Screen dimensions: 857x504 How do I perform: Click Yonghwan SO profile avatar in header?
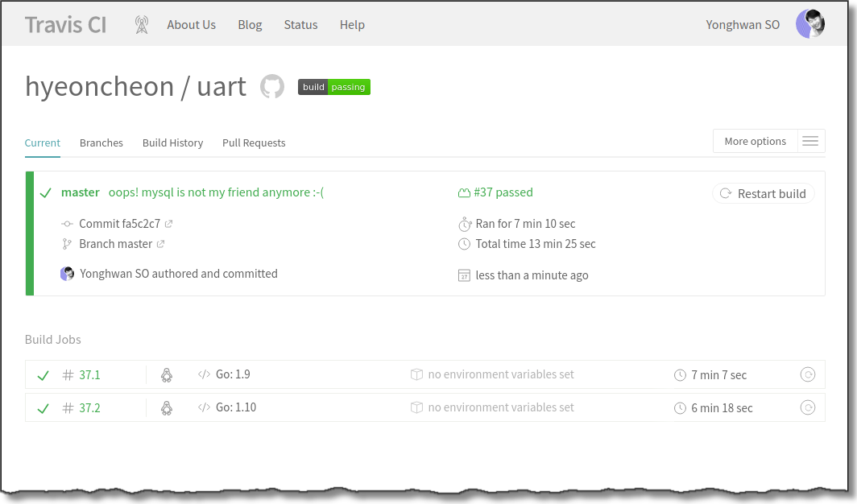coord(810,24)
